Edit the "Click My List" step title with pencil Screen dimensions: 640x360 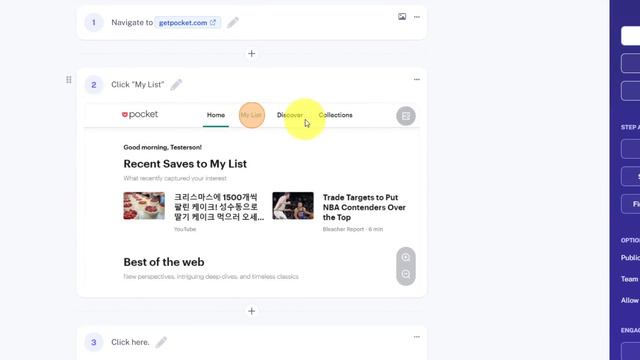(x=176, y=84)
